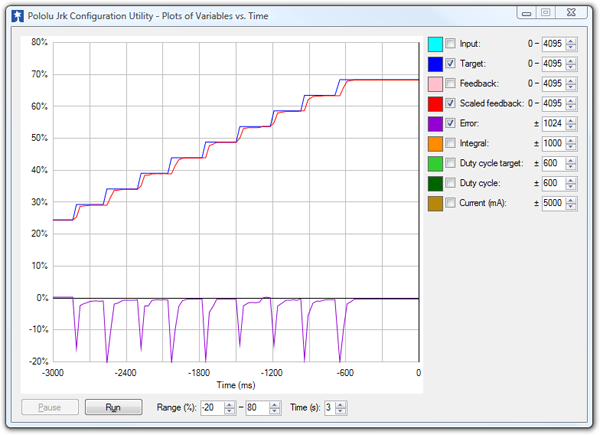
Task: Pick the purple Error color swatch
Action: (x=435, y=124)
